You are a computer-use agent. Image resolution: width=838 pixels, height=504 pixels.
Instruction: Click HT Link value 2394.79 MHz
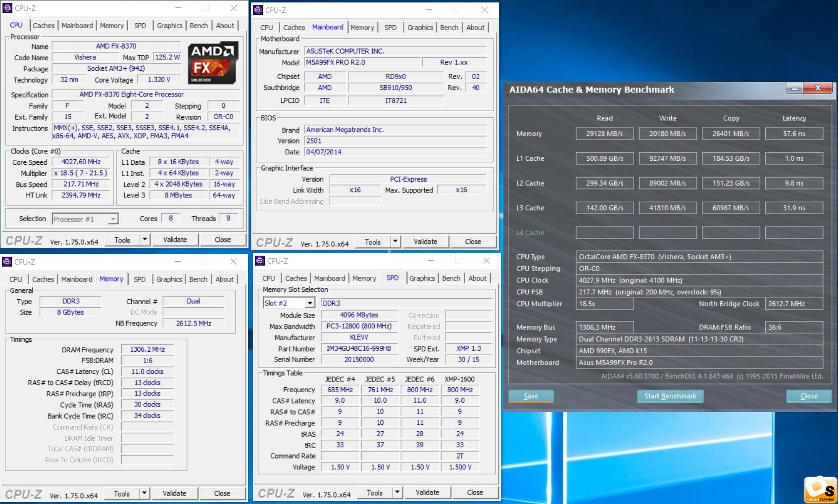point(81,195)
